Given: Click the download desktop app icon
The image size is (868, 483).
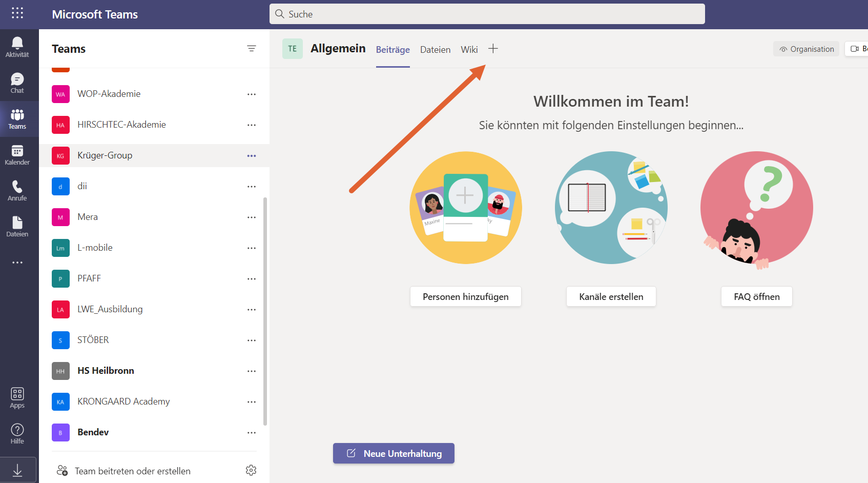Looking at the screenshot, I should click(x=17, y=470).
